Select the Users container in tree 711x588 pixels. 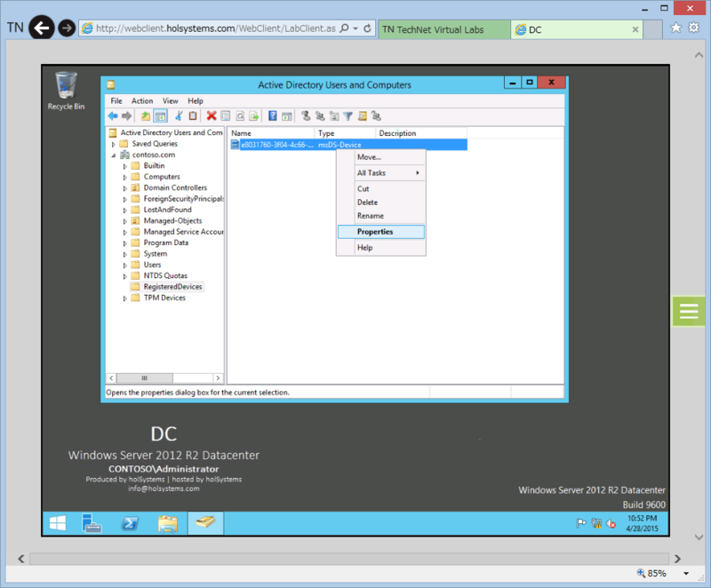point(152,265)
